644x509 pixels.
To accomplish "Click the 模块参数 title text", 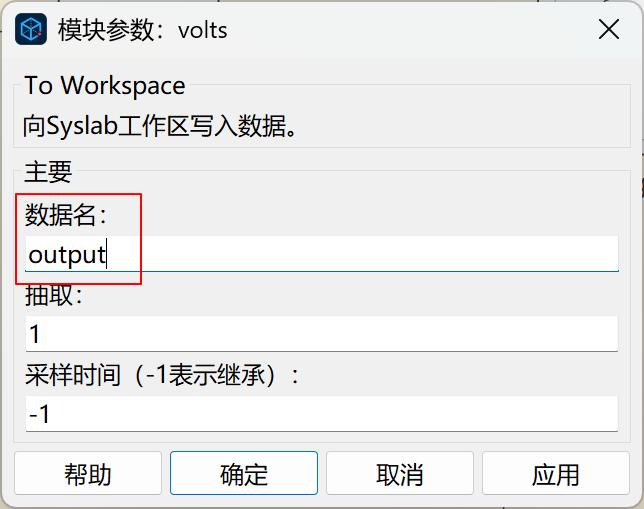I will (x=106, y=30).
